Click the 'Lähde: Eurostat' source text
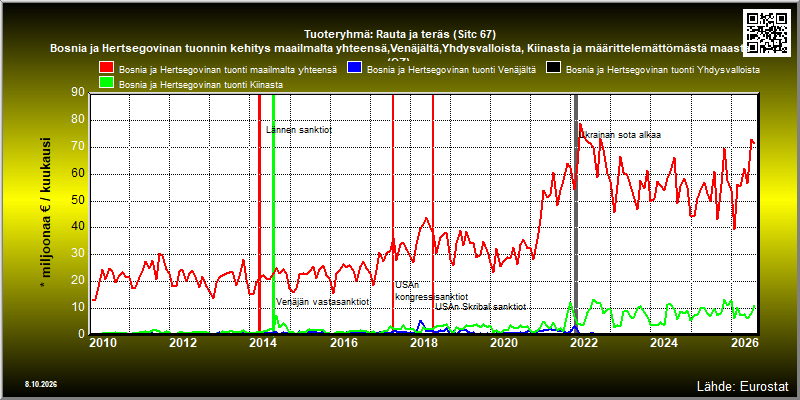This screenshot has height=400, width=800. point(743,385)
